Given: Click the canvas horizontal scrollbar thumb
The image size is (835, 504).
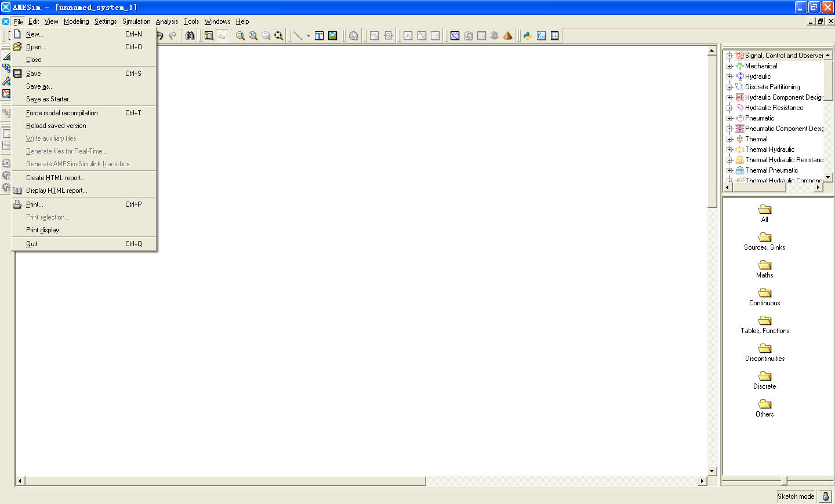Looking at the screenshot, I should pyautogui.click(x=225, y=481).
